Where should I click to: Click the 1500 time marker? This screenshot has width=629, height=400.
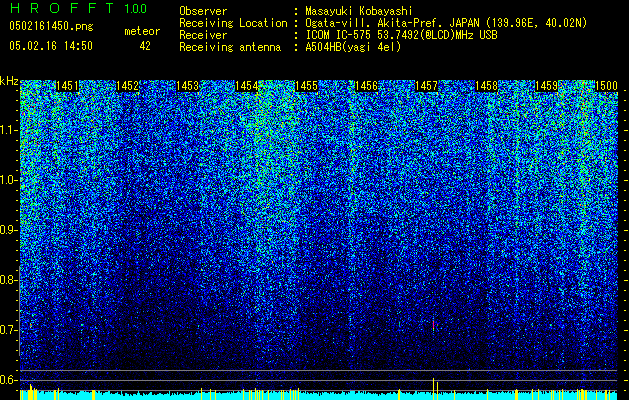tap(606, 86)
